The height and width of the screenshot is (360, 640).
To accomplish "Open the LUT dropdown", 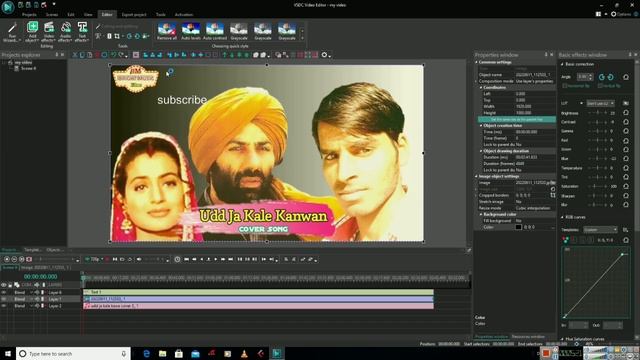I will tap(600, 103).
